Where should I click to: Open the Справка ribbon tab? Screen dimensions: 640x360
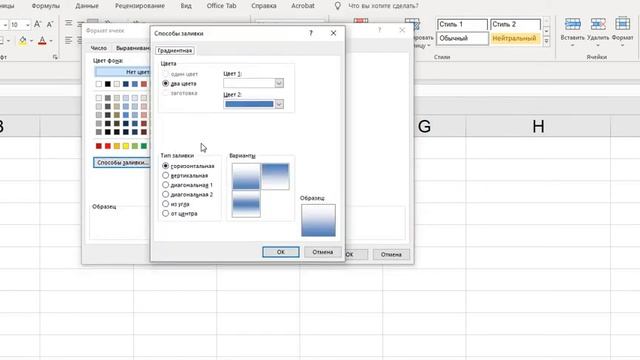pyautogui.click(x=264, y=6)
